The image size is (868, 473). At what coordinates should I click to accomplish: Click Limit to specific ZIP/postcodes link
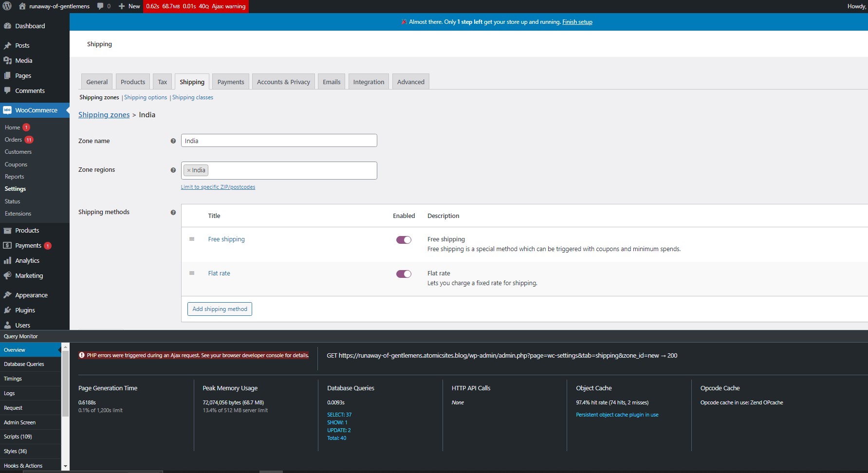pyautogui.click(x=218, y=187)
